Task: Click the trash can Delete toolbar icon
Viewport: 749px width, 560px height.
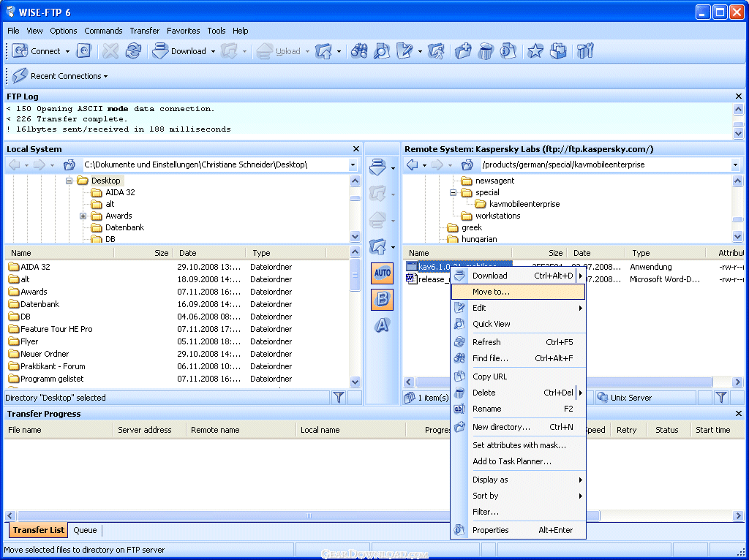Action: pos(486,50)
